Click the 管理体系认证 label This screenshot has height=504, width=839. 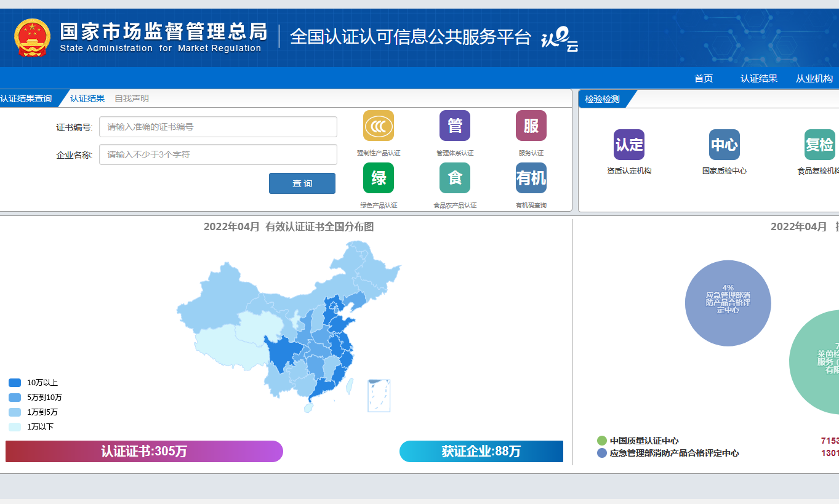click(455, 153)
